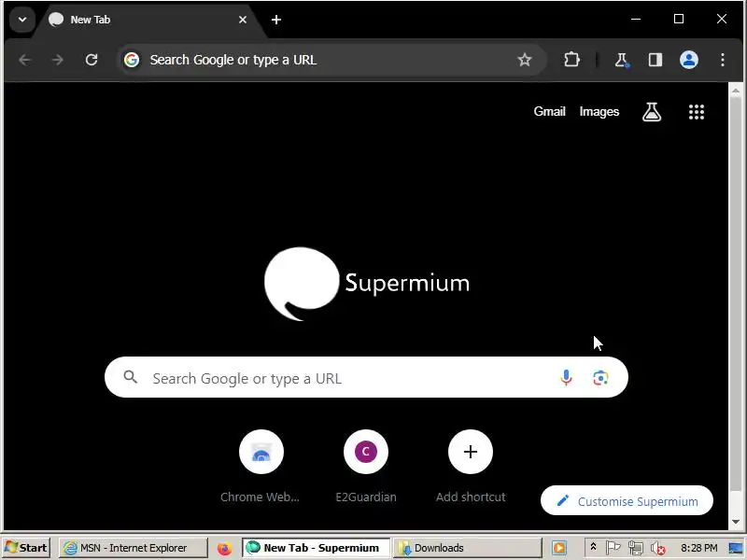The width and height of the screenshot is (747, 560).
Task: Open the three-dot browser menu
Action: click(723, 60)
